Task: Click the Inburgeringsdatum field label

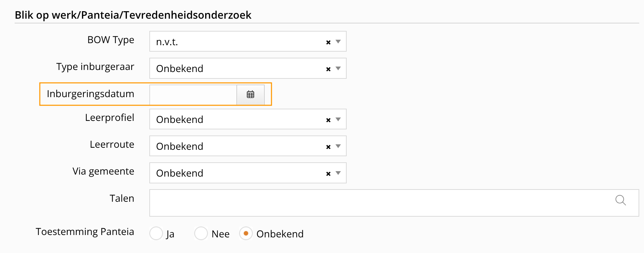Action: click(90, 94)
